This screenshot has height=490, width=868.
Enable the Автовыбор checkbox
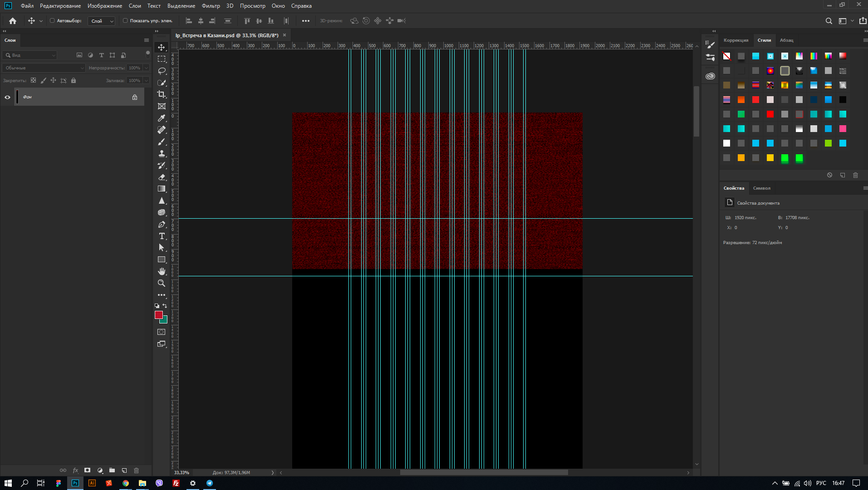pyautogui.click(x=52, y=20)
